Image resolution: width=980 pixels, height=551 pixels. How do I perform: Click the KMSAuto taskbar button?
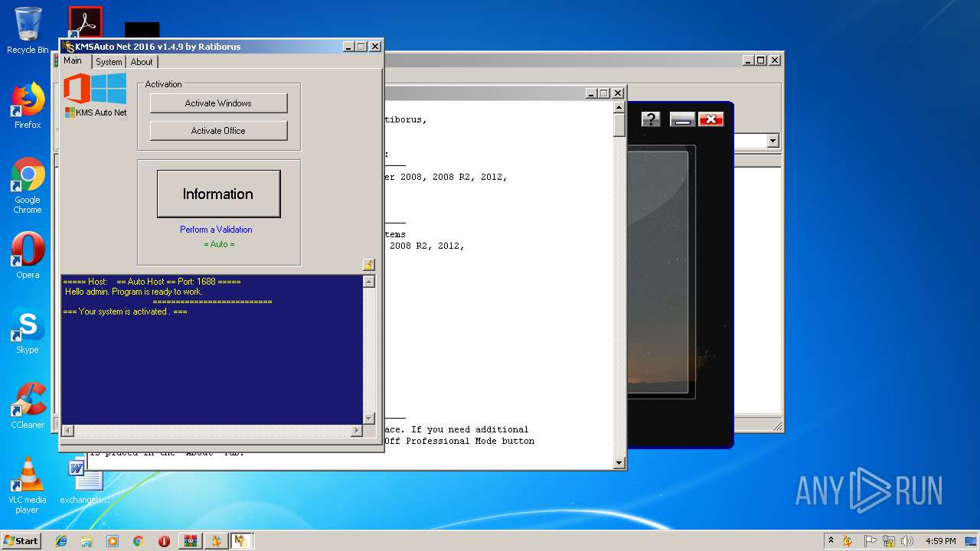pyautogui.click(x=242, y=541)
